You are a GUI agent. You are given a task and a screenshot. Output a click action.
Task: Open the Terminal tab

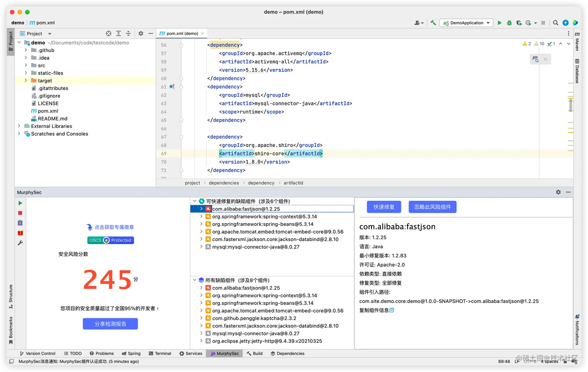(160, 353)
